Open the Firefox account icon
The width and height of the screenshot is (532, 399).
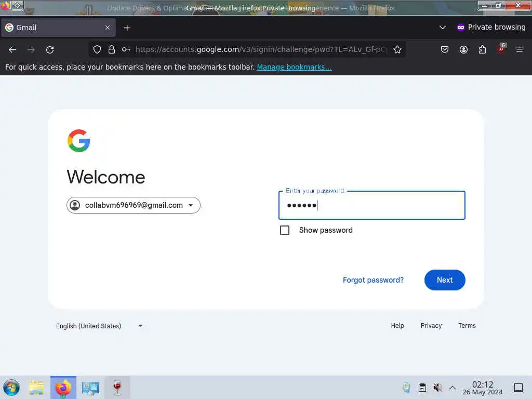[x=463, y=49]
